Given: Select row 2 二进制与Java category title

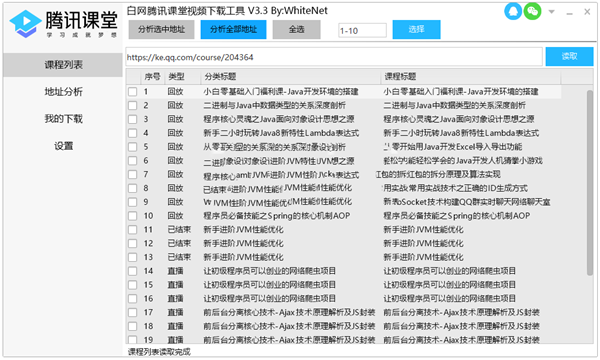Looking at the screenshot, I should pos(274,106).
